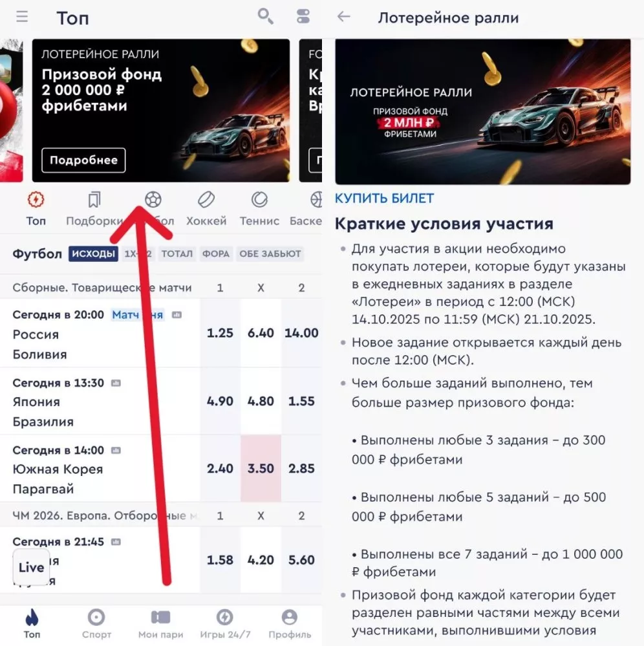This screenshot has height=646, width=644.
Task: Open the Профиль bottom navigation icon
Action: click(x=290, y=624)
